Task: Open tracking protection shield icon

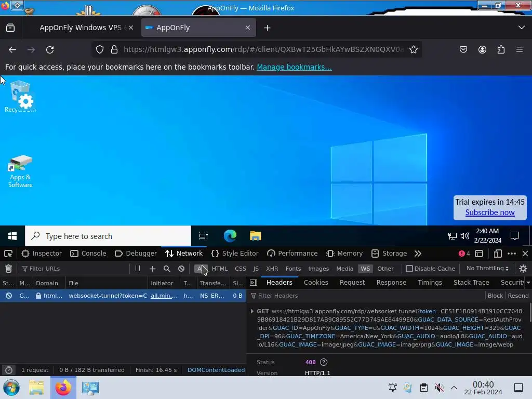Action: tap(99, 49)
